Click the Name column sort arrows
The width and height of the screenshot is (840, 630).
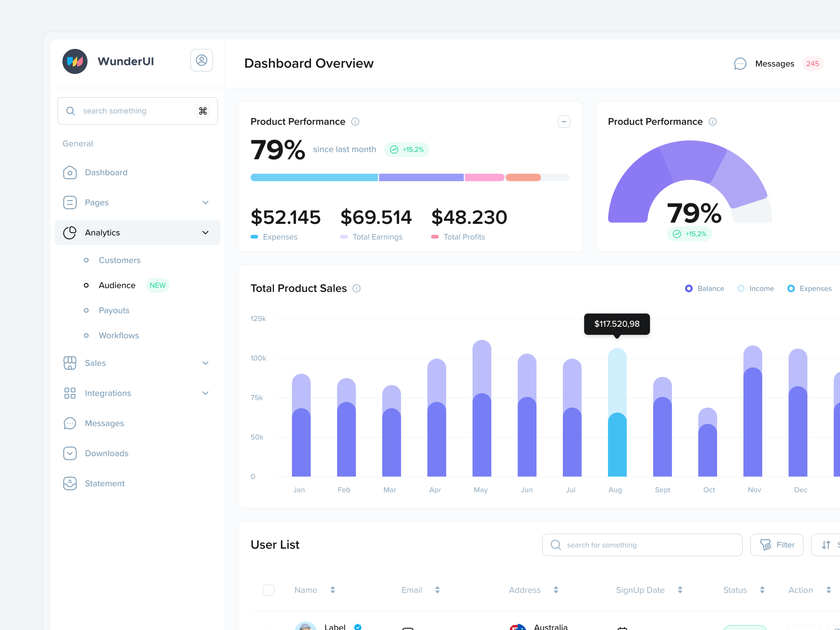pos(333,590)
